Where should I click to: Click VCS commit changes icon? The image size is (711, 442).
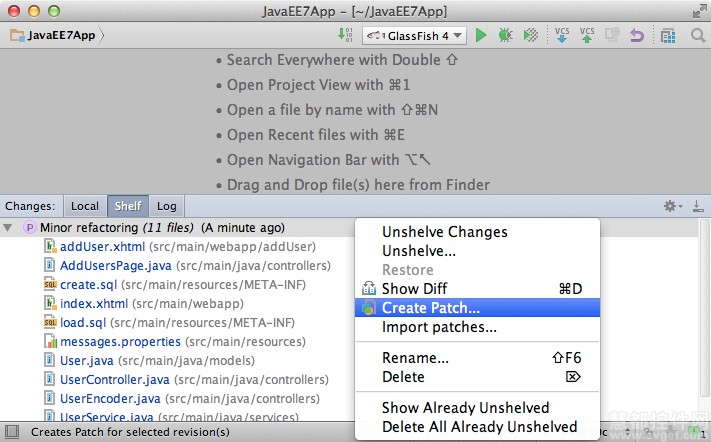(587, 35)
